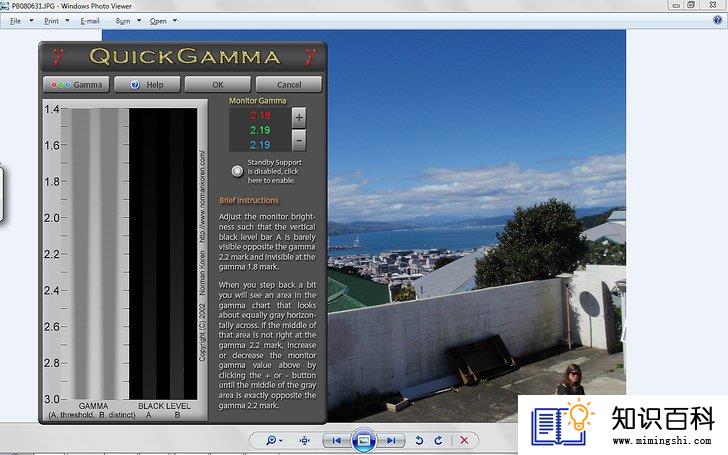
Task: Expand the Burn dropdown arrow
Action: point(139,20)
